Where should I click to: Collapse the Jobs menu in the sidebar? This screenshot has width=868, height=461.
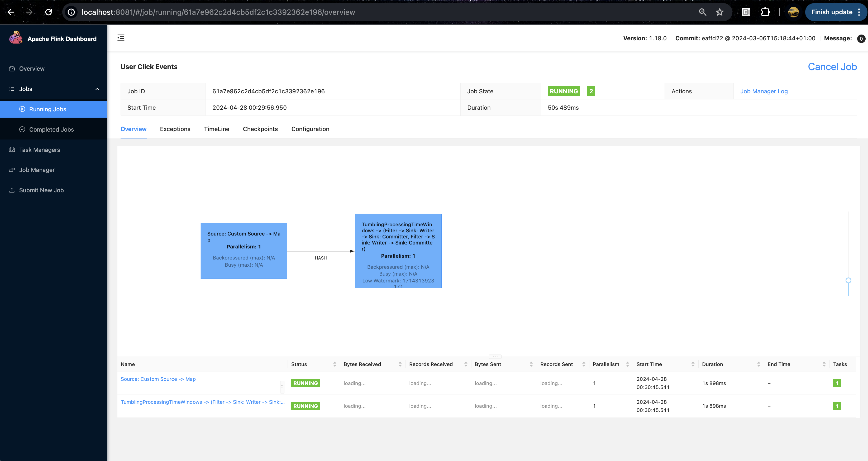(x=97, y=89)
